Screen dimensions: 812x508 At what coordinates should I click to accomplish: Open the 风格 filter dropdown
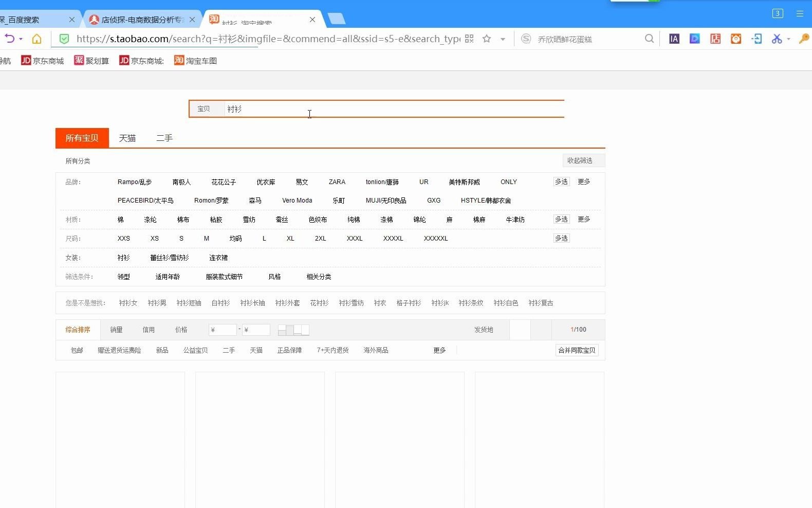pos(274,277)
